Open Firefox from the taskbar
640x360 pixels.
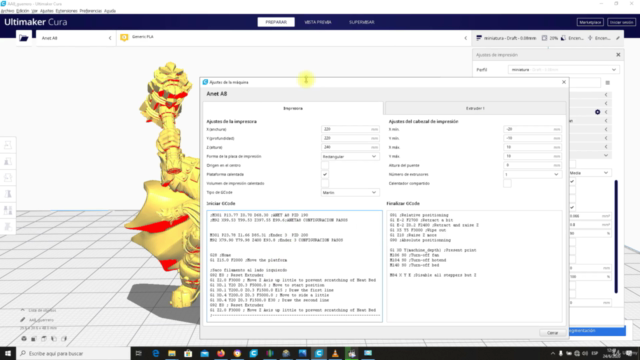point(221,353)
